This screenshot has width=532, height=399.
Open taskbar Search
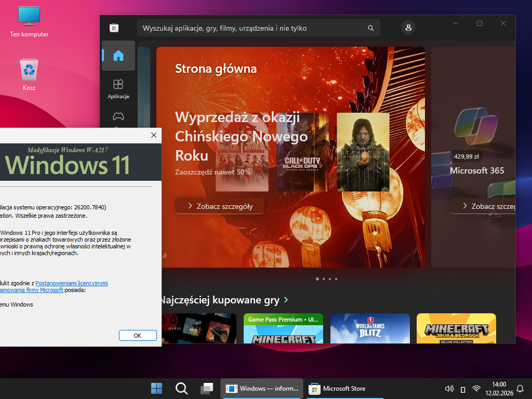point(181,389)
